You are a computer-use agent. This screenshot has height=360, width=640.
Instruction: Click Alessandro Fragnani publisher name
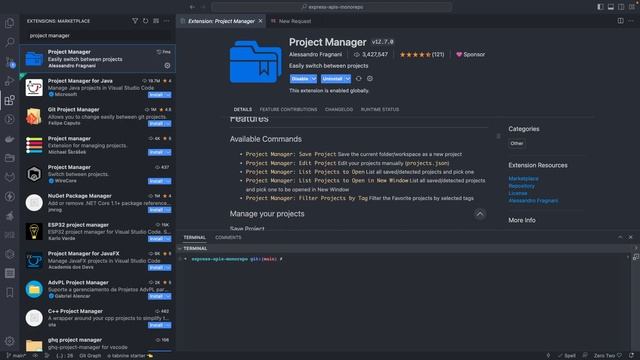(x=316, y=54)
